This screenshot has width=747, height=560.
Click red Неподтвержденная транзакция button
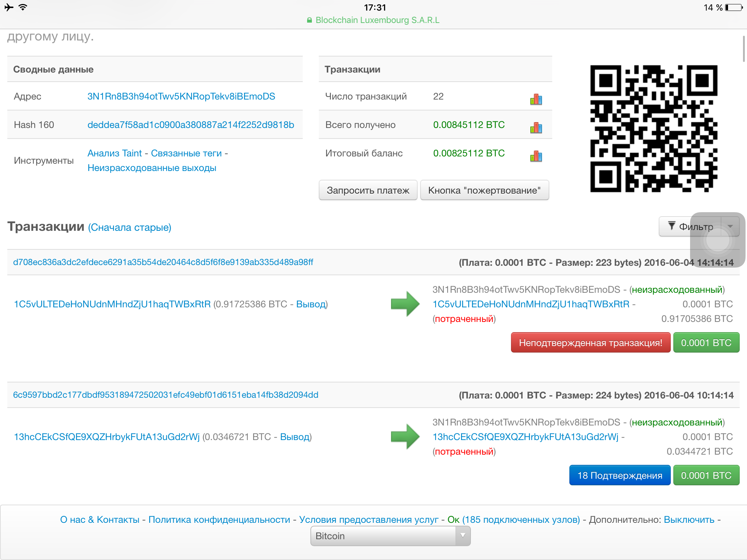590,343
